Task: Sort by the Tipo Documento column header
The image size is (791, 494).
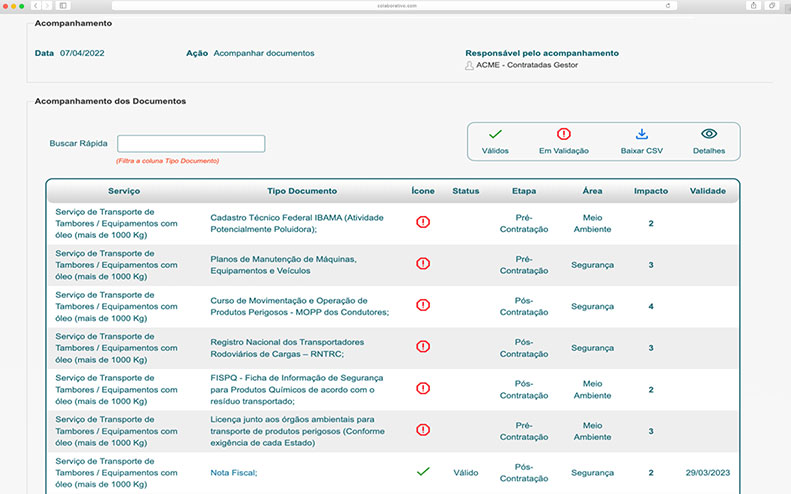Action: pyautogui.click(x=302, y=191)
